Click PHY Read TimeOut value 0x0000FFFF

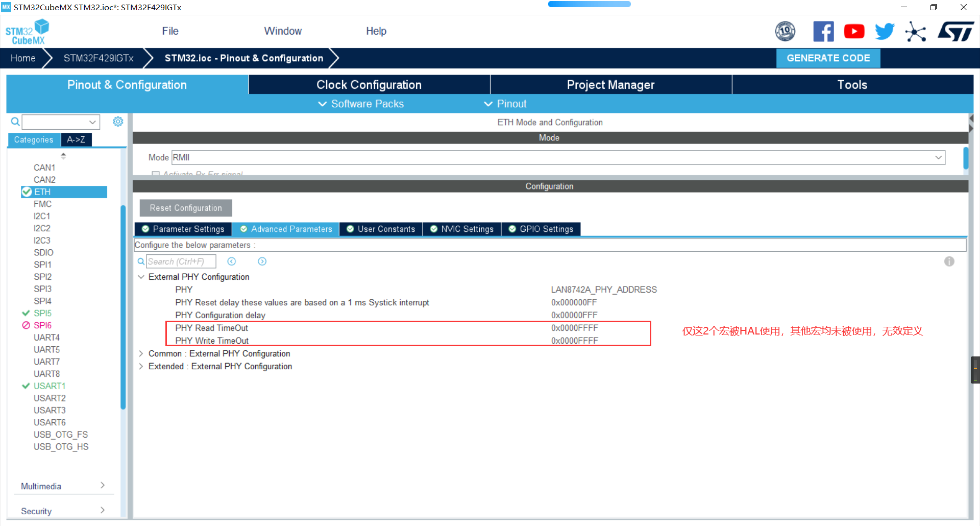point(574,328)
